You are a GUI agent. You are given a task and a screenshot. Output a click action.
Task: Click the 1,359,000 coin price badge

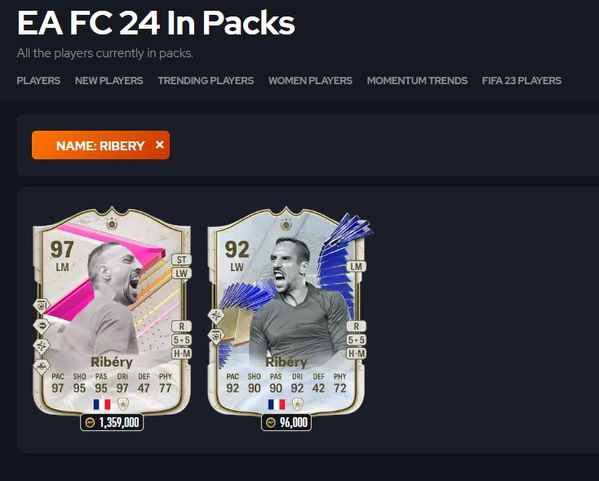coord(112,423)
